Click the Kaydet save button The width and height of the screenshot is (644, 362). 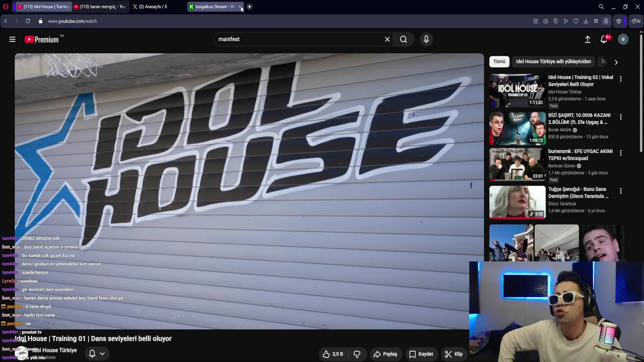coord(421,354)
